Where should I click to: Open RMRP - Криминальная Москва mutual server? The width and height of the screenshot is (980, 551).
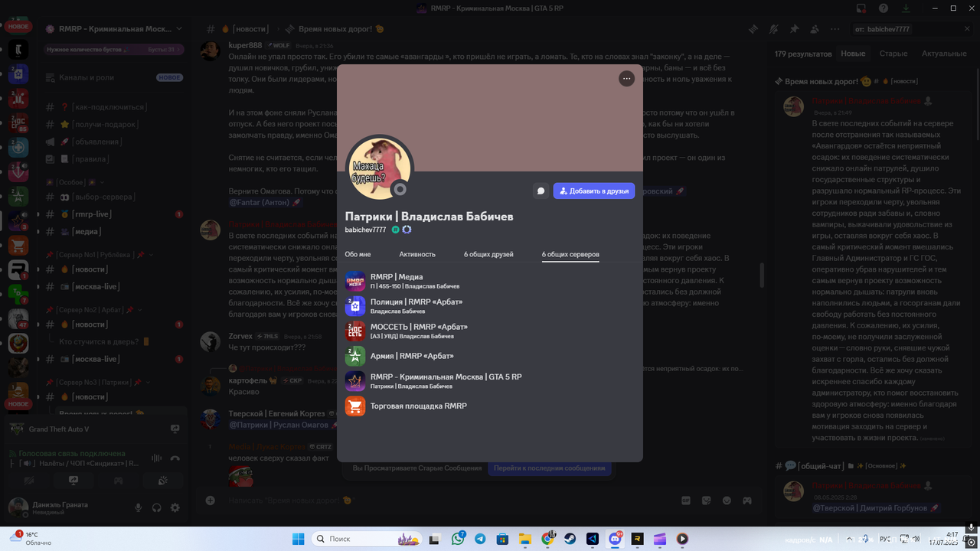[490, 381]
